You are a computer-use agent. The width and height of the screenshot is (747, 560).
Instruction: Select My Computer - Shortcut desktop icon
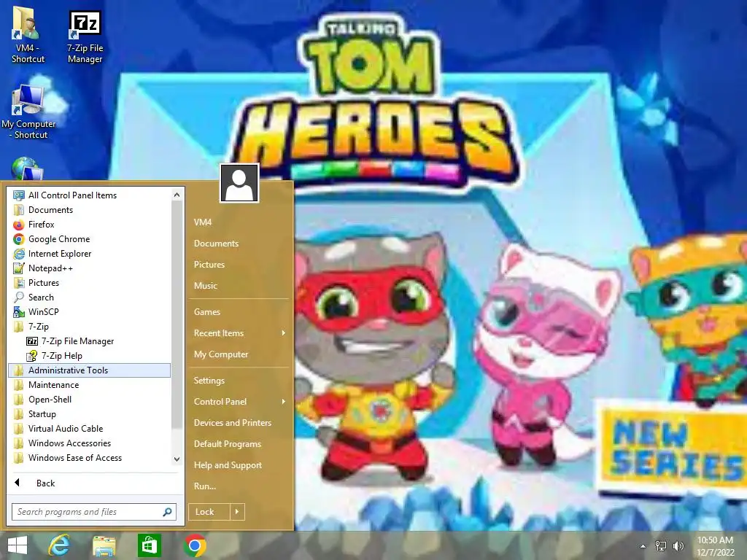[28, 109]
